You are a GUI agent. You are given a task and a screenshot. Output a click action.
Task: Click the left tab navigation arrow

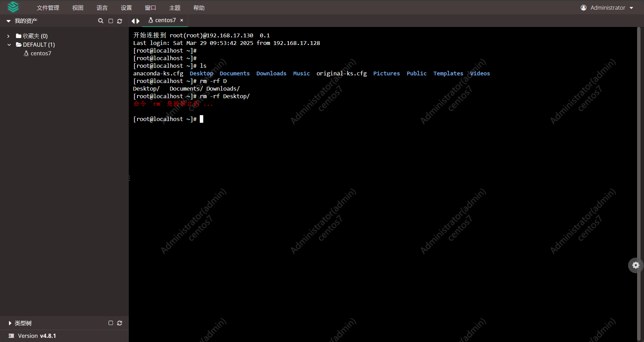pyautogui.click(x=133, y=21)
